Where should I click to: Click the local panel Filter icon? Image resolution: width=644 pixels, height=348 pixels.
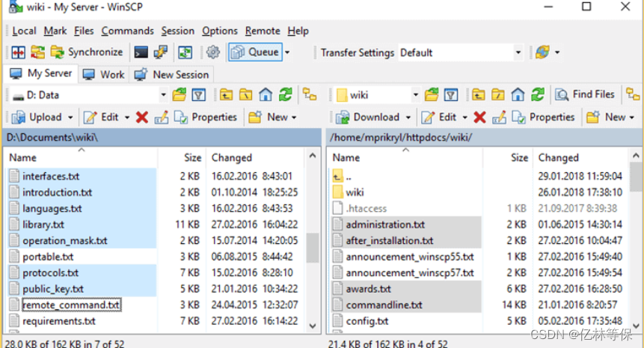point(199,95)
